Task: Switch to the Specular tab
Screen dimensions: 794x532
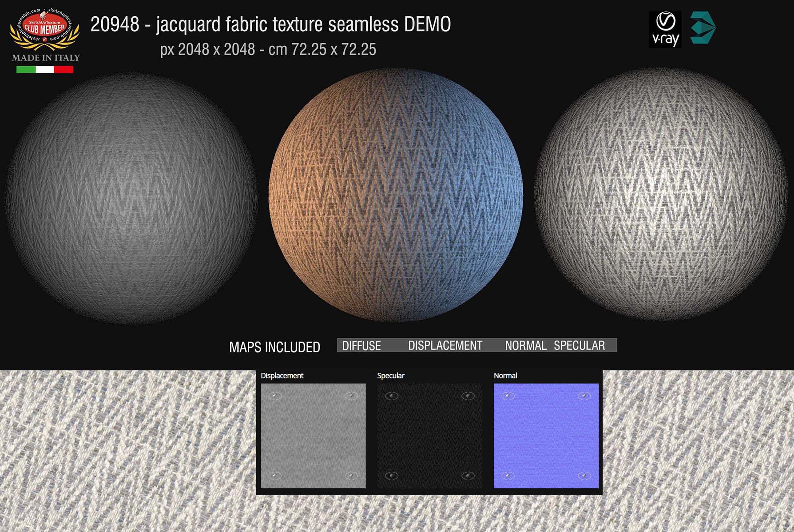Action: [391, 375]
